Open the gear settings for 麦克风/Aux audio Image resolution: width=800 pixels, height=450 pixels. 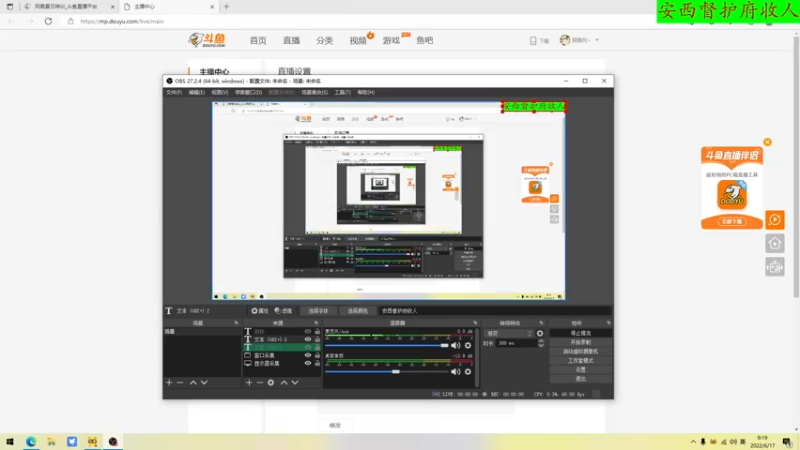click(468, 345)
